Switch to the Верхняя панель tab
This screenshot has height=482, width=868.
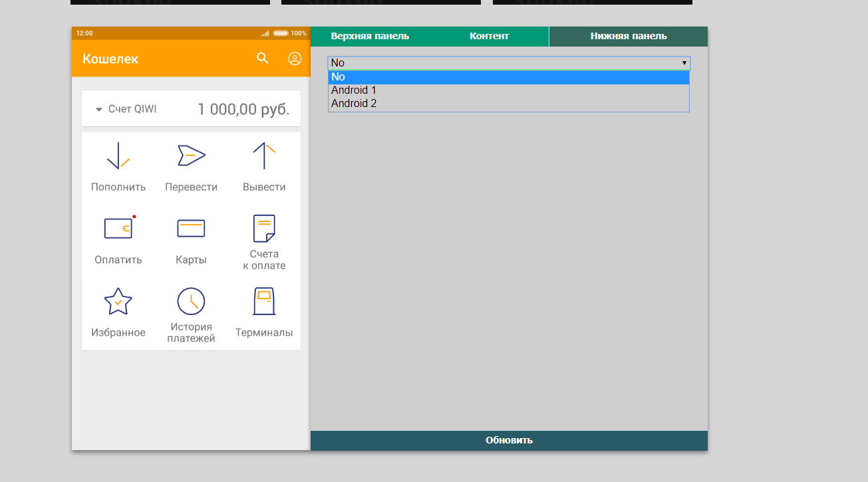click(370, 37)
